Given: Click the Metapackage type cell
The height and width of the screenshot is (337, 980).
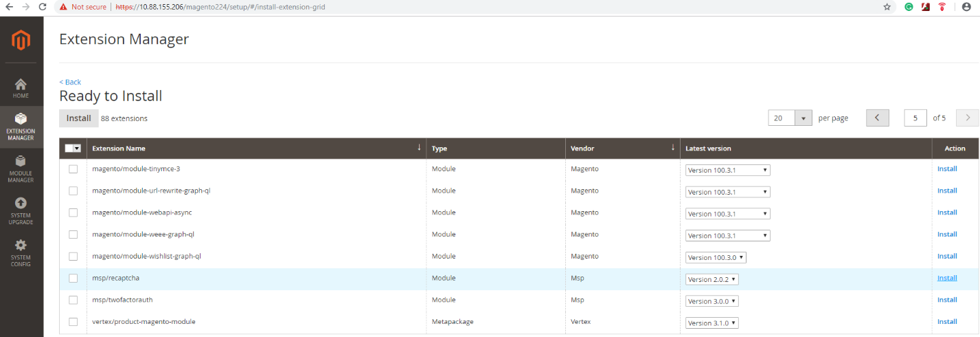Looking at the screenshot, I should coord(452,321).
